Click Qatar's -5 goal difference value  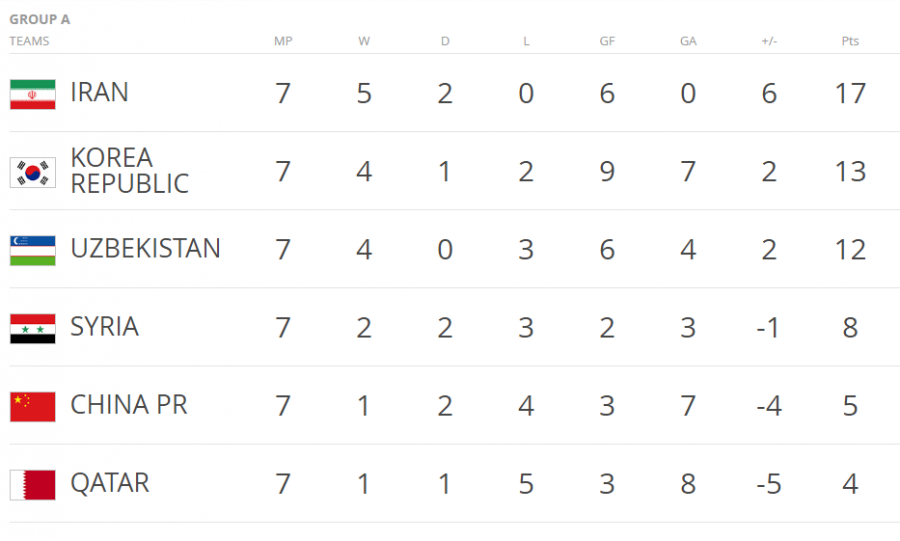768,484
